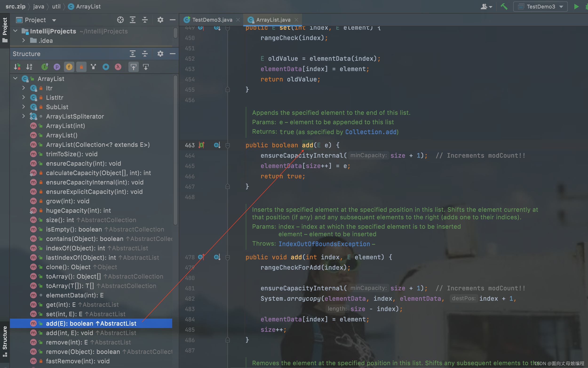Sort structure members by visibility
588x368 pixels.
(x=17, y=67)
